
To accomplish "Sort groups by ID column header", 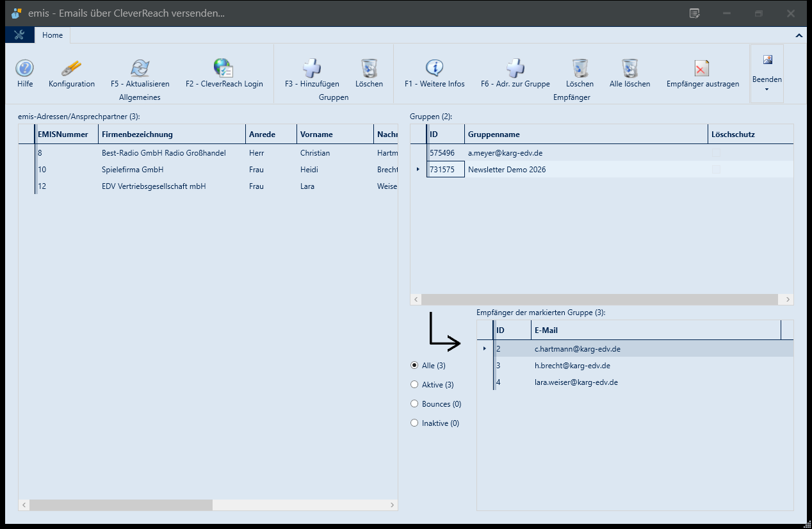I will pos(445,134).
